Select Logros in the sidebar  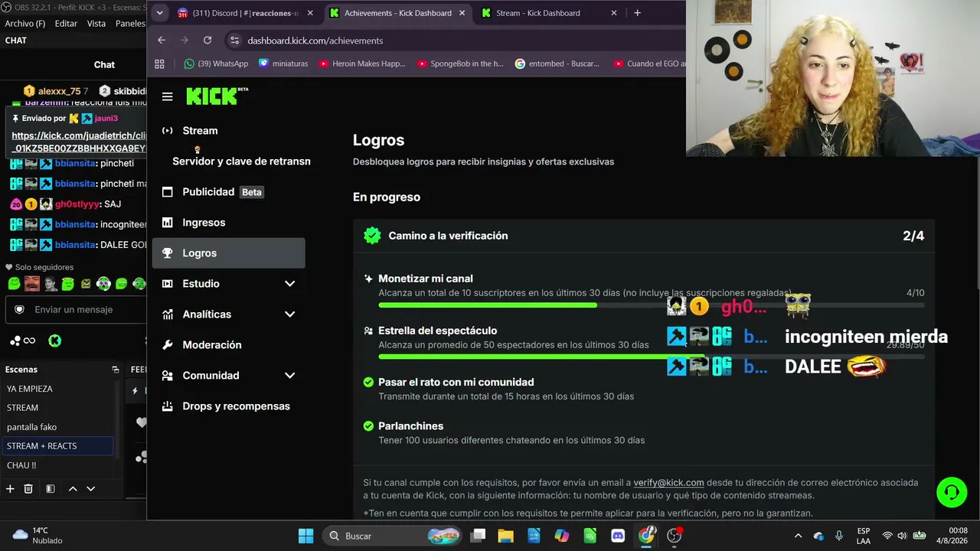[228, 253]
